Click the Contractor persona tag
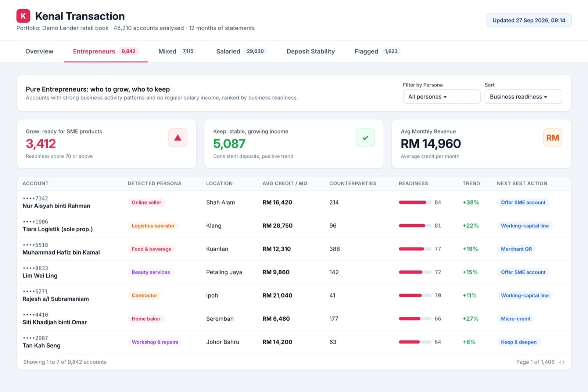 click(144, 296)
